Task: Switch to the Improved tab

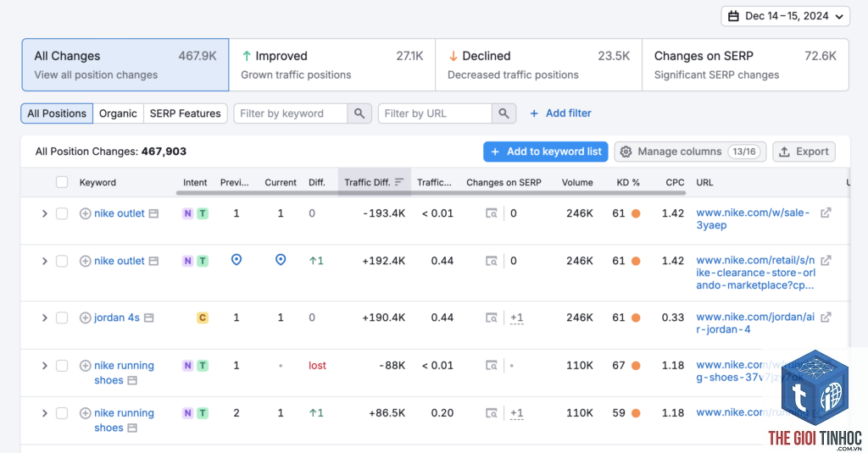Action: click(x=332, y=64)
